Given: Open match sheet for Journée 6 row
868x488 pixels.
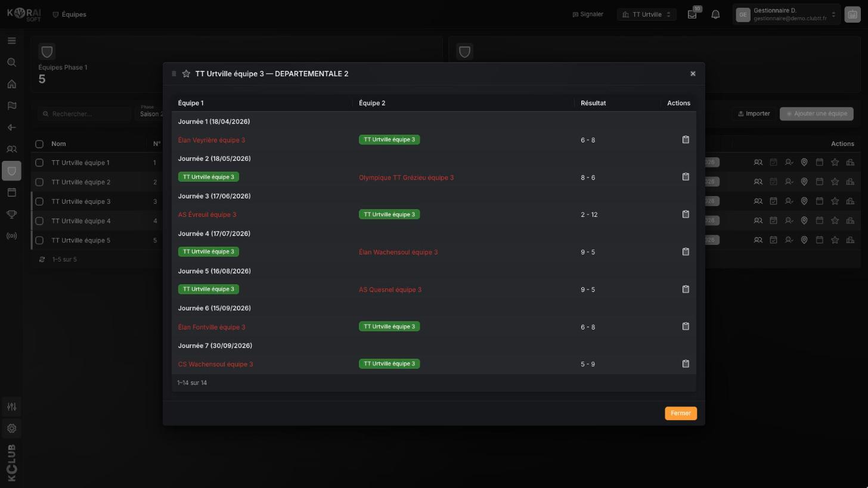Looking at the screenshot, I should pyautogui.click(x=686, y=327).
